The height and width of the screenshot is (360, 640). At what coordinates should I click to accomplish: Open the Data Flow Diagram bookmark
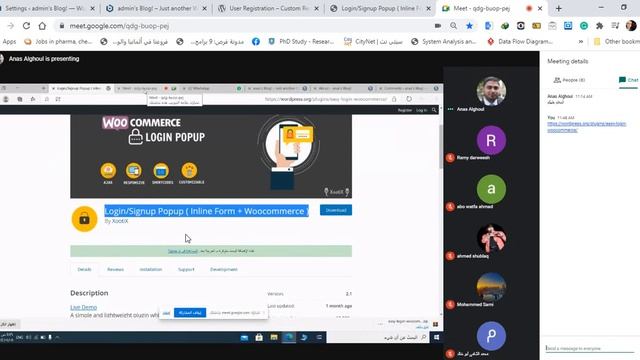pos(520,42)
